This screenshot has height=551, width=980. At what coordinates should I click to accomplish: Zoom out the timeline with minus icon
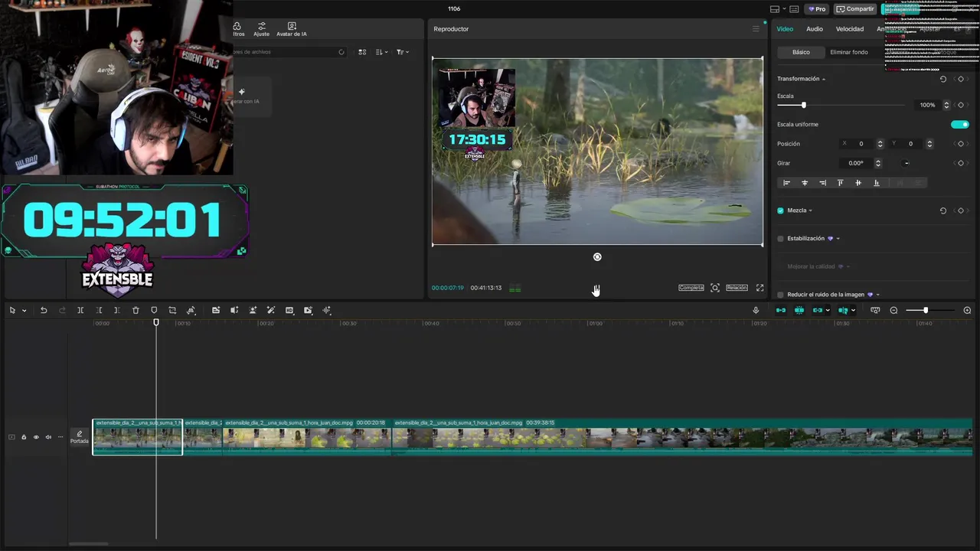pyautogui.click(x=893, y=310)
